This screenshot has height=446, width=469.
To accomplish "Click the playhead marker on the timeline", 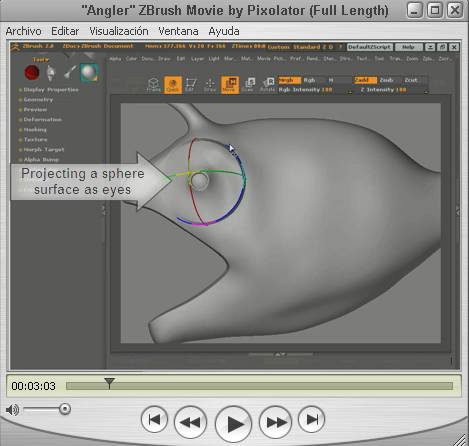I will coord(109,383).
